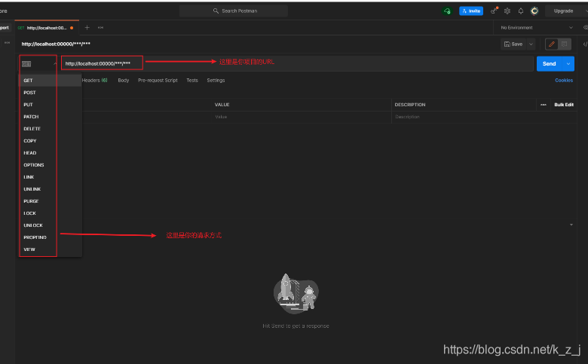Open the No Environment dropdown
The height and width of the screenshot is (364, 588).
coord(537,27)
